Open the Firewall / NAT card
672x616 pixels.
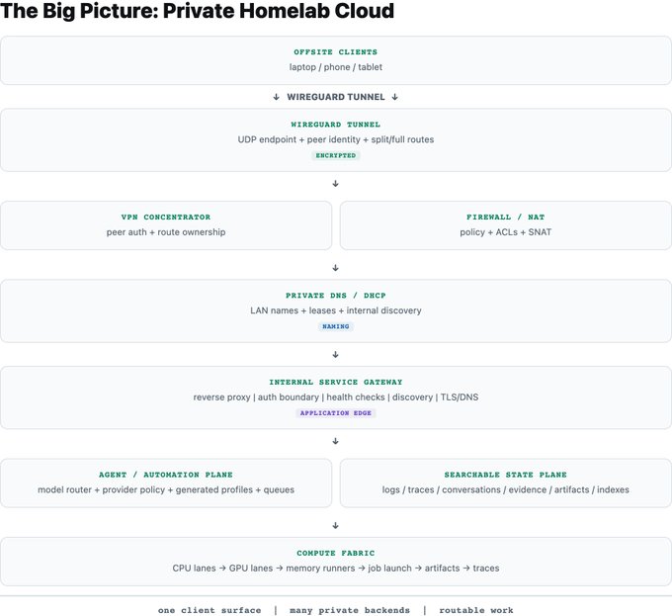coord(506,225)
